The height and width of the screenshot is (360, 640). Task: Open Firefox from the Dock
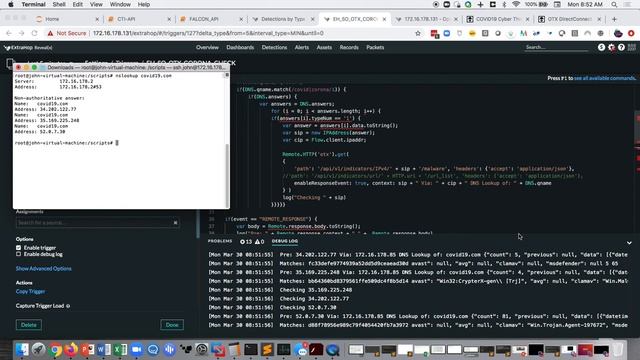pos(71,349)
